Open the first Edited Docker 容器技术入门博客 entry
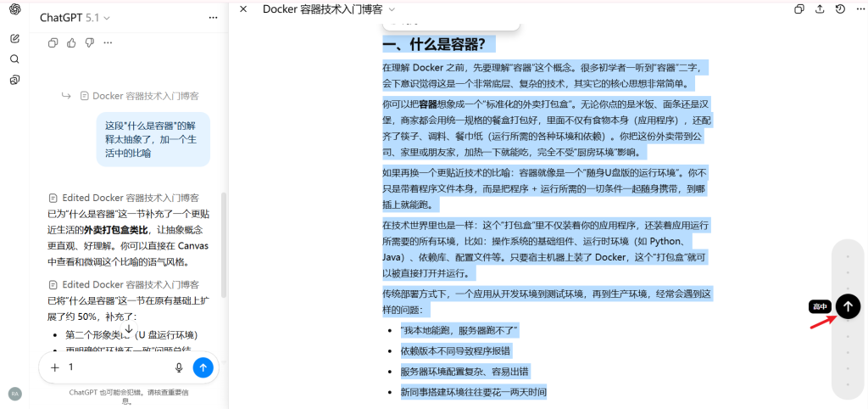Viewport: 868px width, 409px height. point(124,198)
